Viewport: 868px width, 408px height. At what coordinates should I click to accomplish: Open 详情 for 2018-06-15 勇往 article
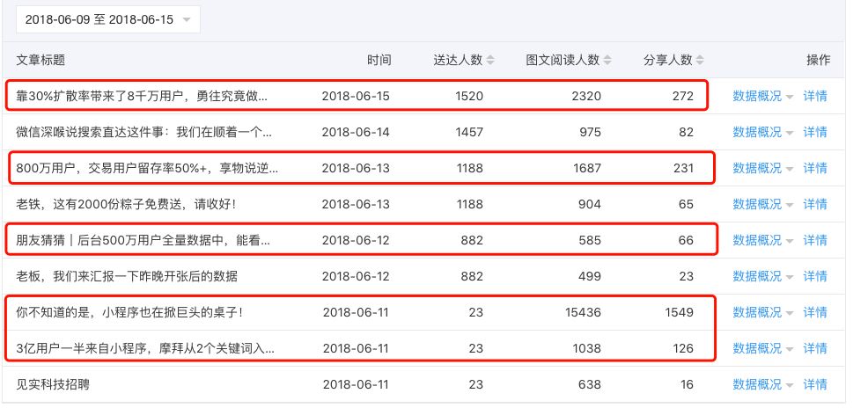tap(815, 96)
